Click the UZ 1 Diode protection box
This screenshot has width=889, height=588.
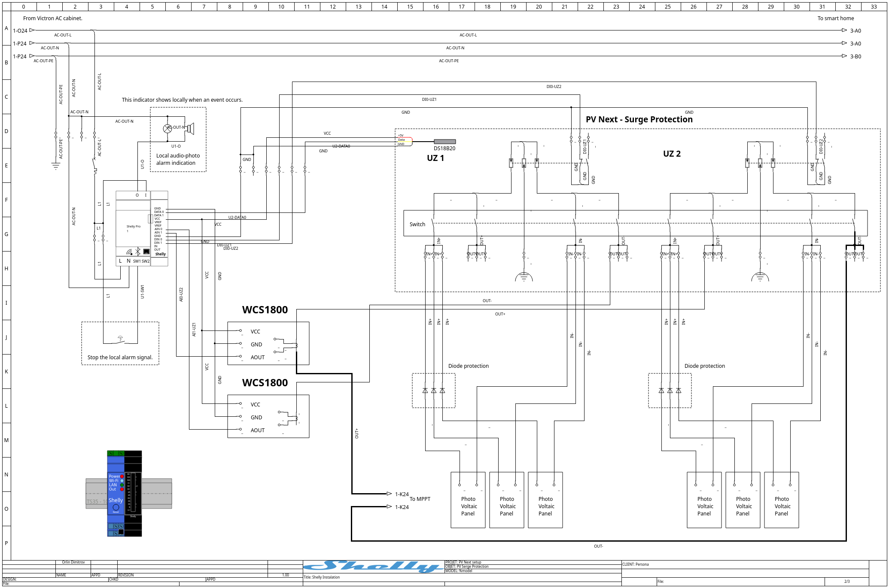pos(434,391)
